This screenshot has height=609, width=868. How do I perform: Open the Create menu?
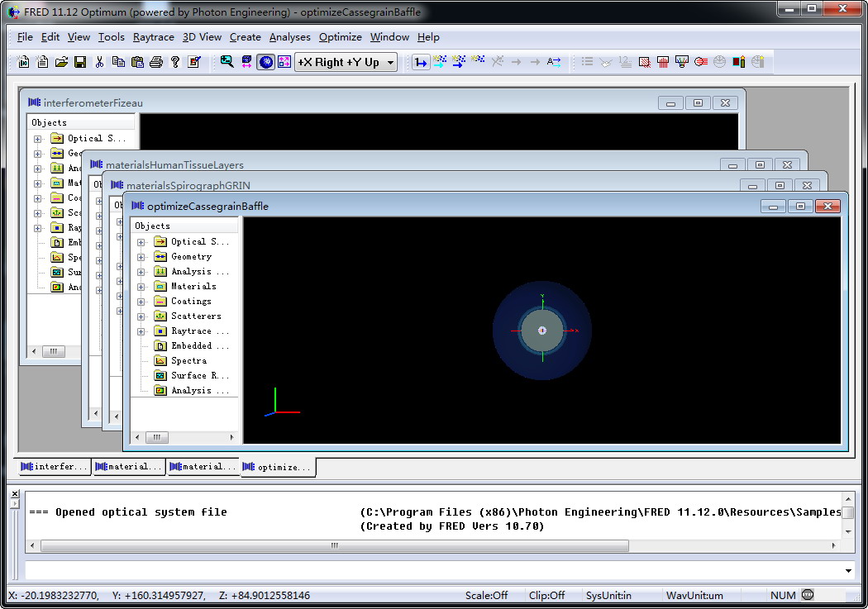tap(246, 37)
